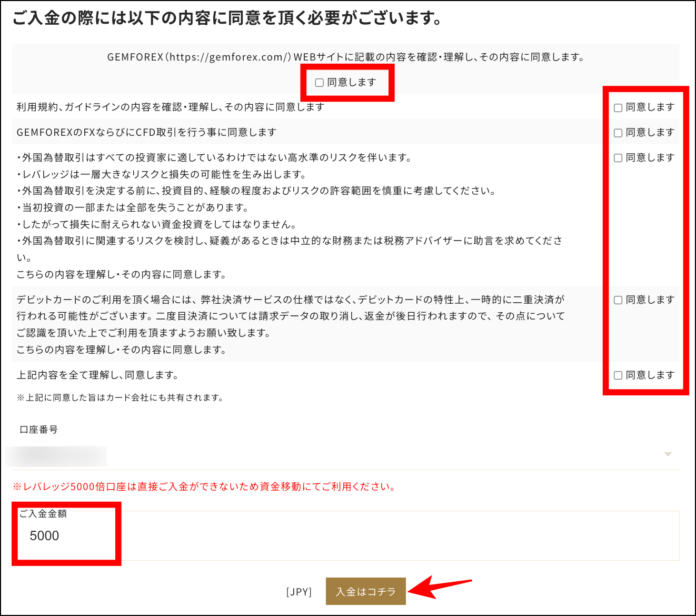Enable consent for FX and CFD trading
The width and height of the screenshot is (696, 616).
pyautogui.click(x=618, y=132)
